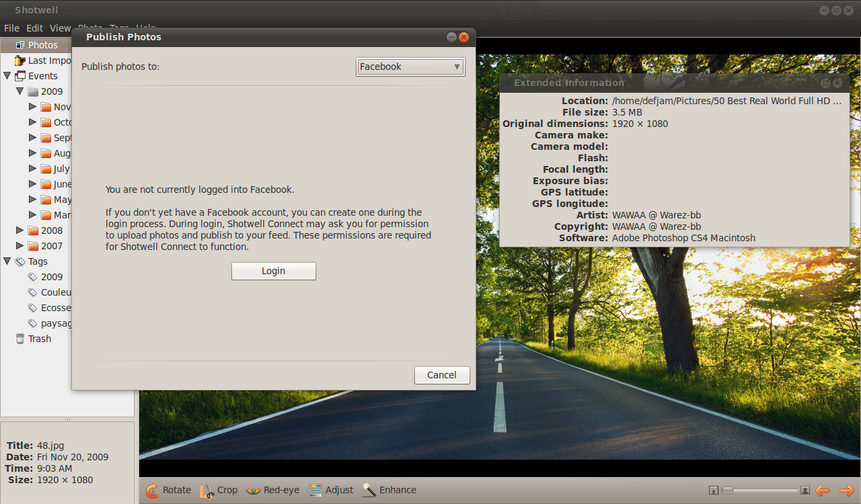Click the 2007 events folder icon
861x504 pixels.
pos(33,246)
